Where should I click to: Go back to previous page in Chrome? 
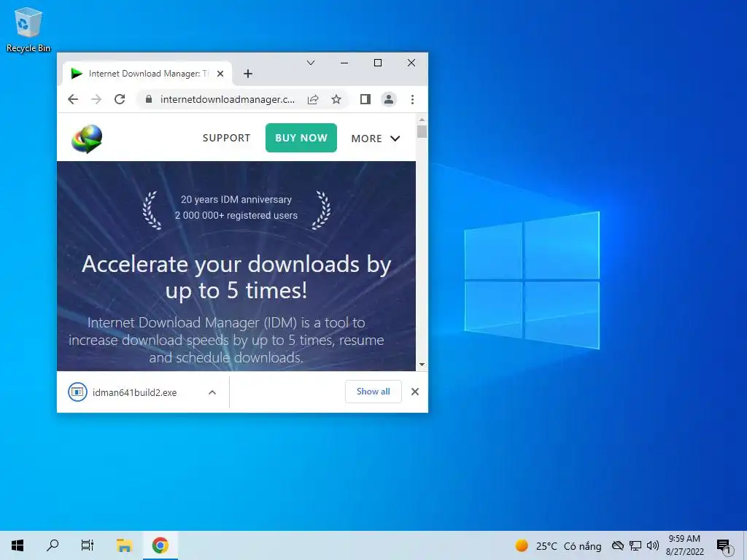[73, 99]
